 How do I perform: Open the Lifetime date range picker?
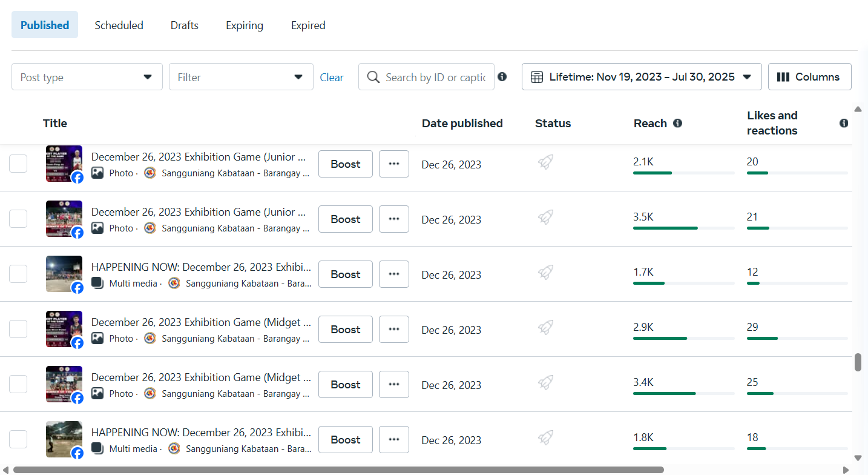(641, 77)
